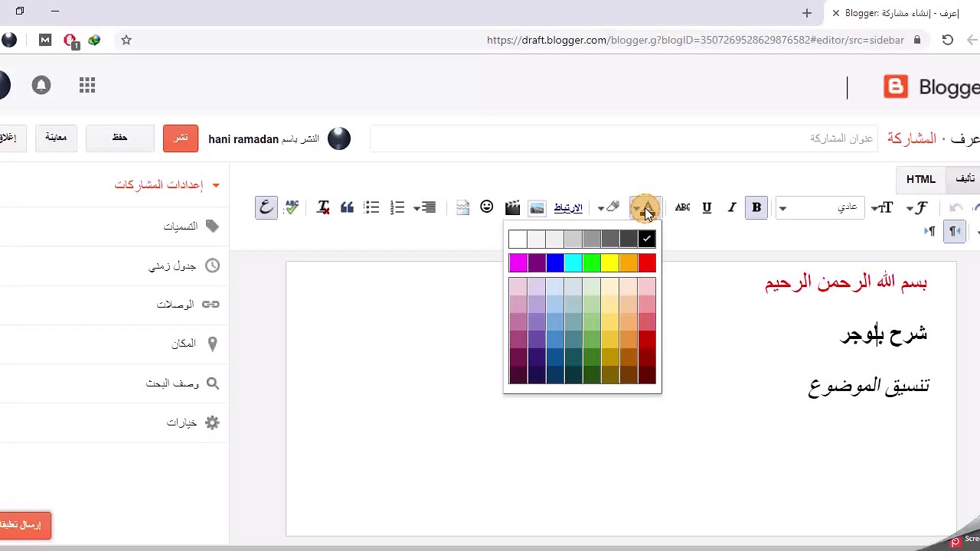Pick the black color swatch
Image resolution: width=980 pixels, height=551 pixels.
[x=647, y=240]
